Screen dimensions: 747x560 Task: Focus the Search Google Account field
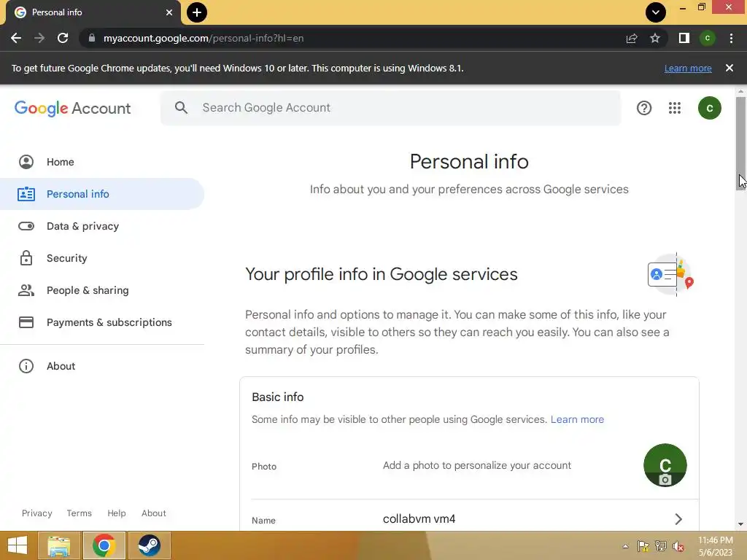click(391, 108)
